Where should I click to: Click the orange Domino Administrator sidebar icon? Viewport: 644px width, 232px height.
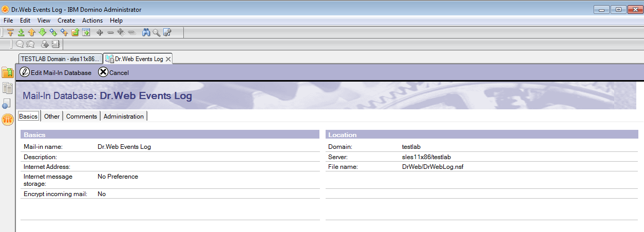(x=8, y=120)
